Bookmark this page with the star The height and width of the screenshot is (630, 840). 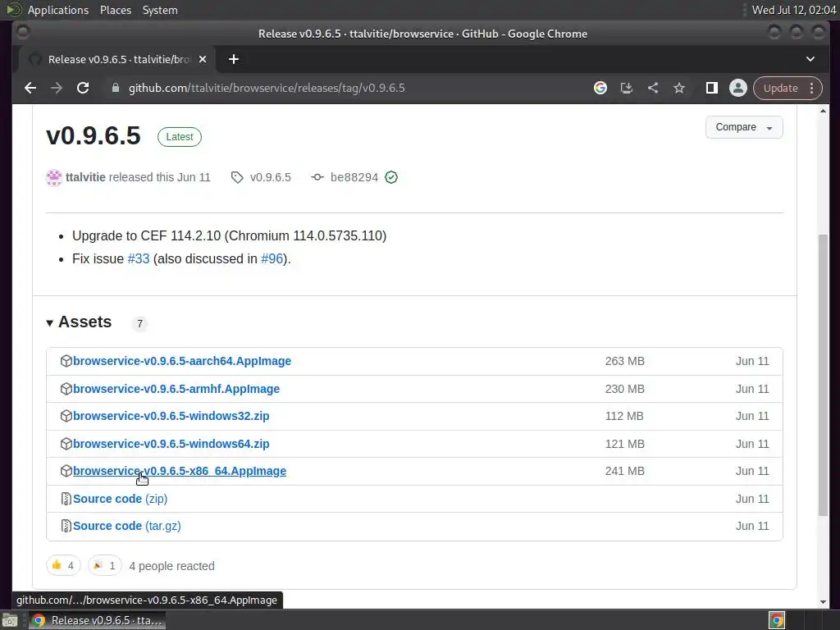pyautogui.click(x=678, y=88)
